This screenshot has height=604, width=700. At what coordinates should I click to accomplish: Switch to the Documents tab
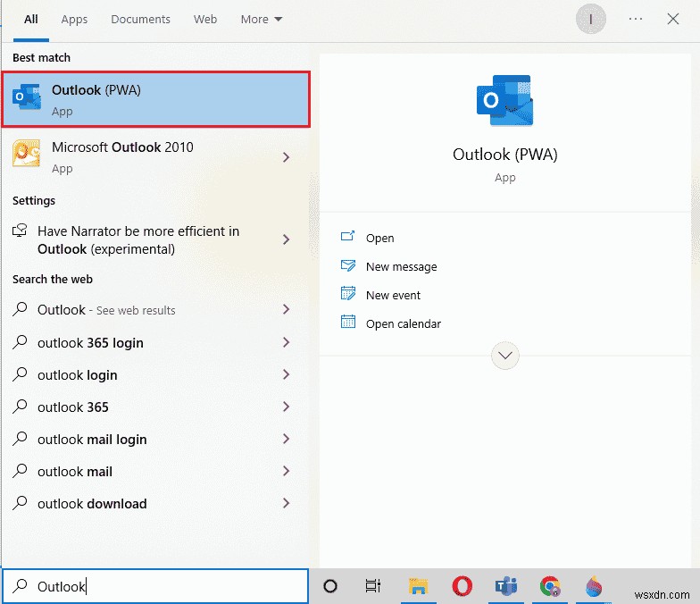click(141, 20)
